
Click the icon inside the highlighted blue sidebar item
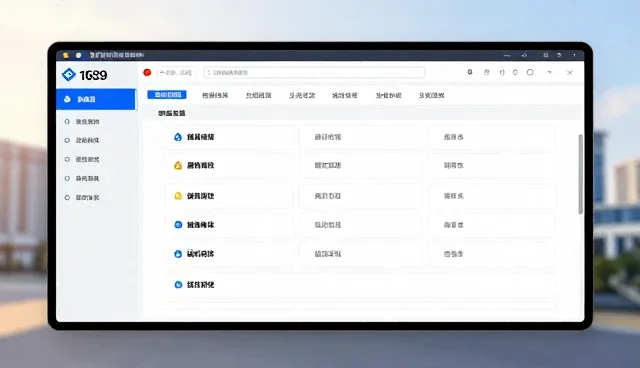pos(67,99)
